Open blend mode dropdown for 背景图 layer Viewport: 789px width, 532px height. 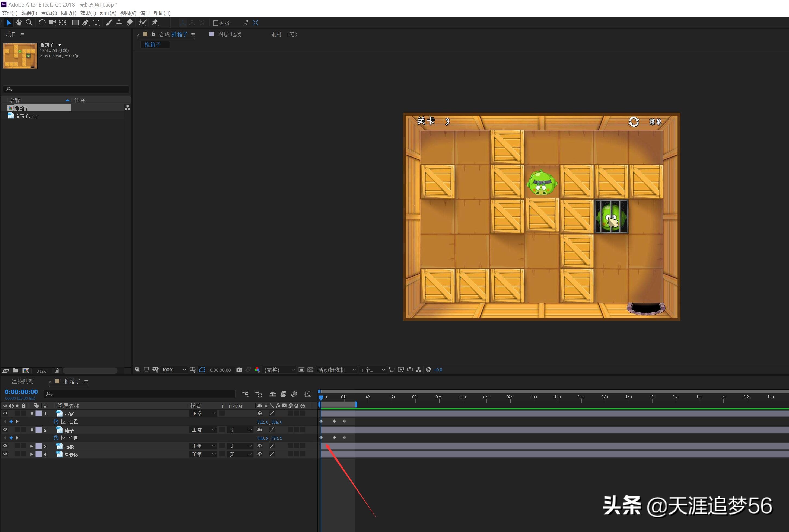pyautogui.click(x=203, y=454)
